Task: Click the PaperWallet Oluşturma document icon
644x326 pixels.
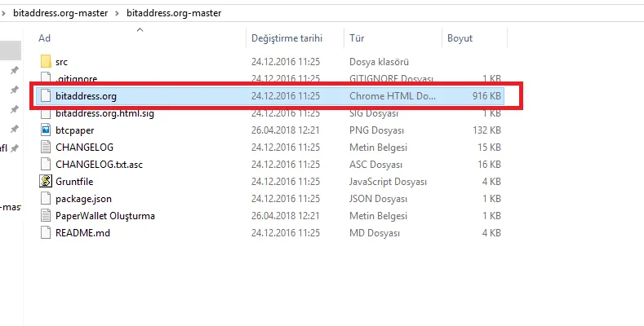Action: [x=46, y=216]
